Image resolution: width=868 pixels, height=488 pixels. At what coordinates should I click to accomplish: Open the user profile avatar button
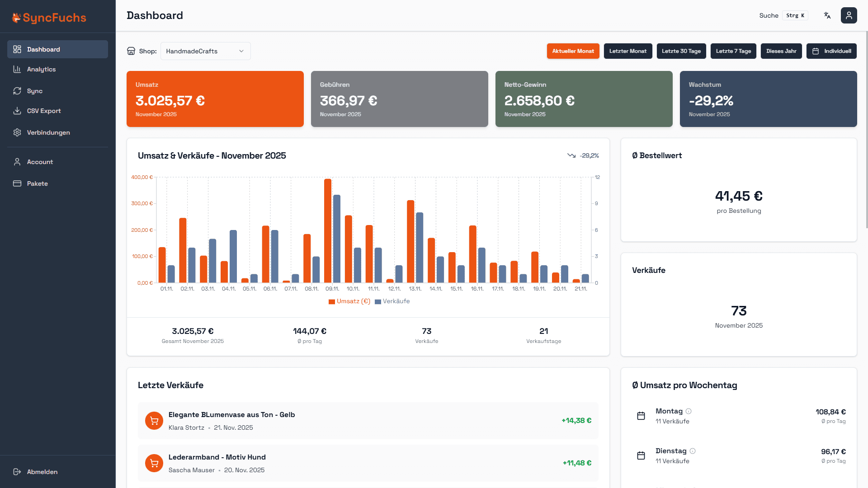pyautogui.click(x=849, y=15)
